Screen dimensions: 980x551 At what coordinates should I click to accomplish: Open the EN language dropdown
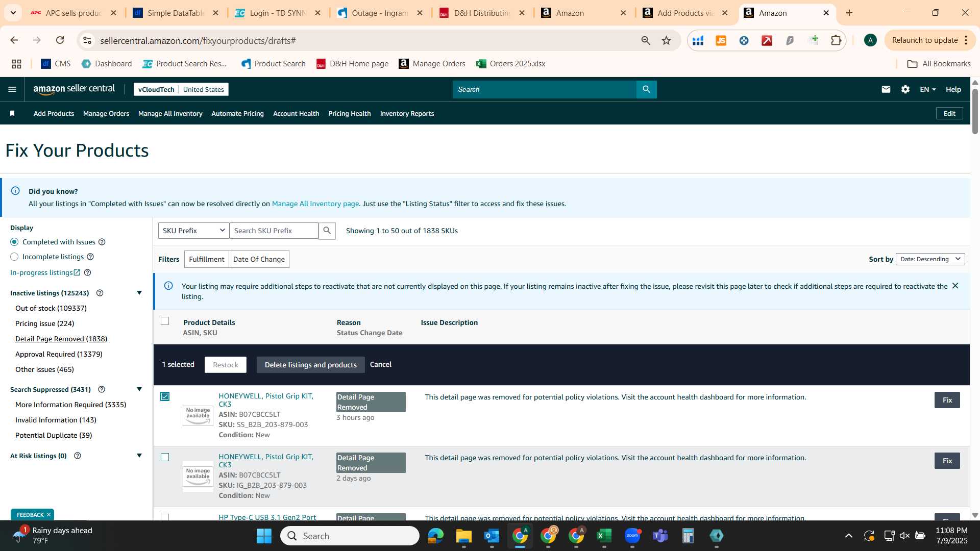pyautogui.click(x=927, y=89)
